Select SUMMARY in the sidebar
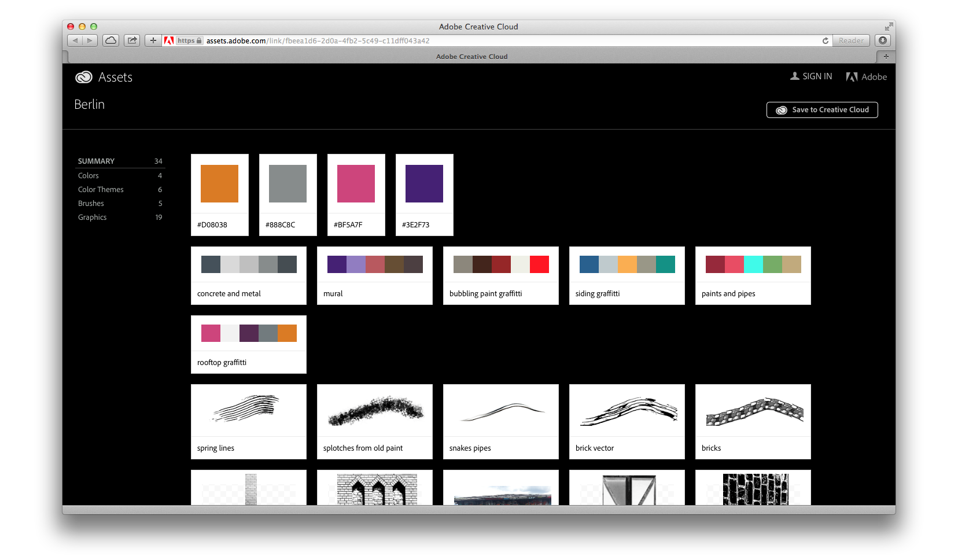Viewport: 958px width, 560px height. pos(120,161)
